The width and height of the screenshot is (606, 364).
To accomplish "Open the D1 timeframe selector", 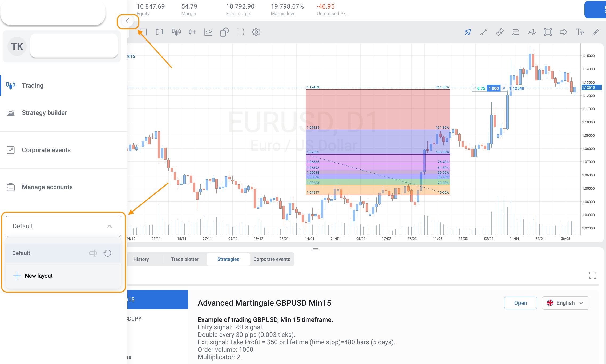I will pyautogui.click(x=159, y=32).
